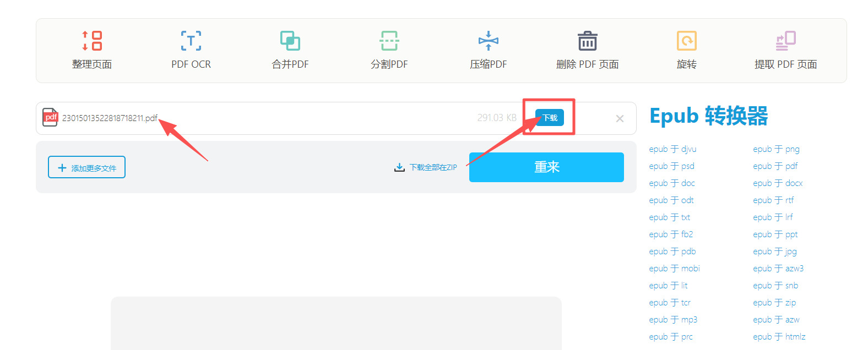Open the 提取 PDF 页面 extract icon
Image resolution: width=868 pixels, height=350 pixels.
click(786, 41)
